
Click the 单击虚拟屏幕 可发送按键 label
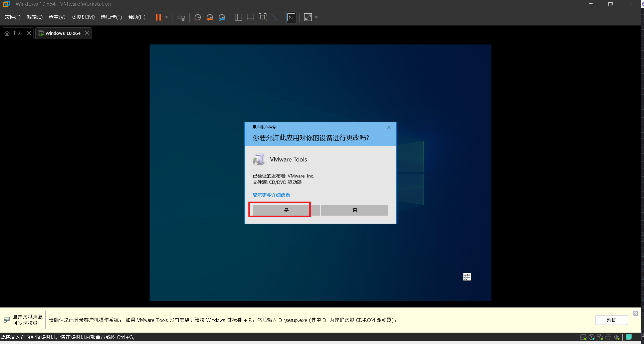click(28, 320)
